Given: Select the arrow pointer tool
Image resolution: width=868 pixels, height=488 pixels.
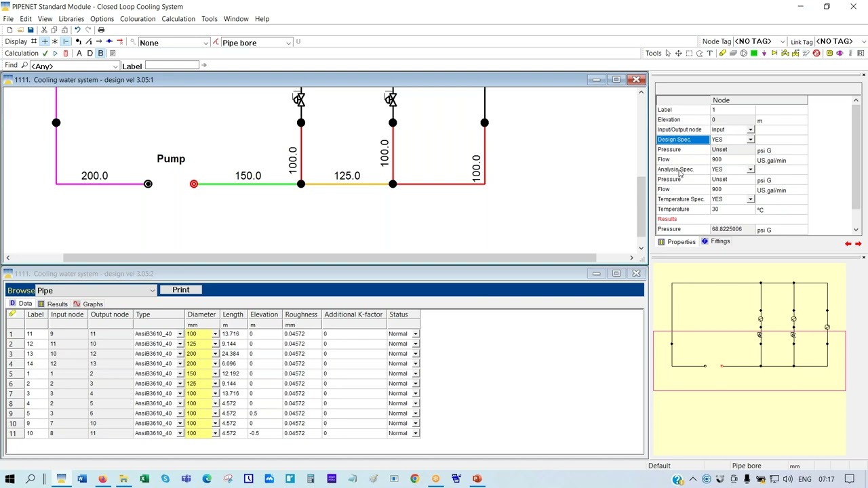Looking at the screenshot, I should click(x=668, y=53).
